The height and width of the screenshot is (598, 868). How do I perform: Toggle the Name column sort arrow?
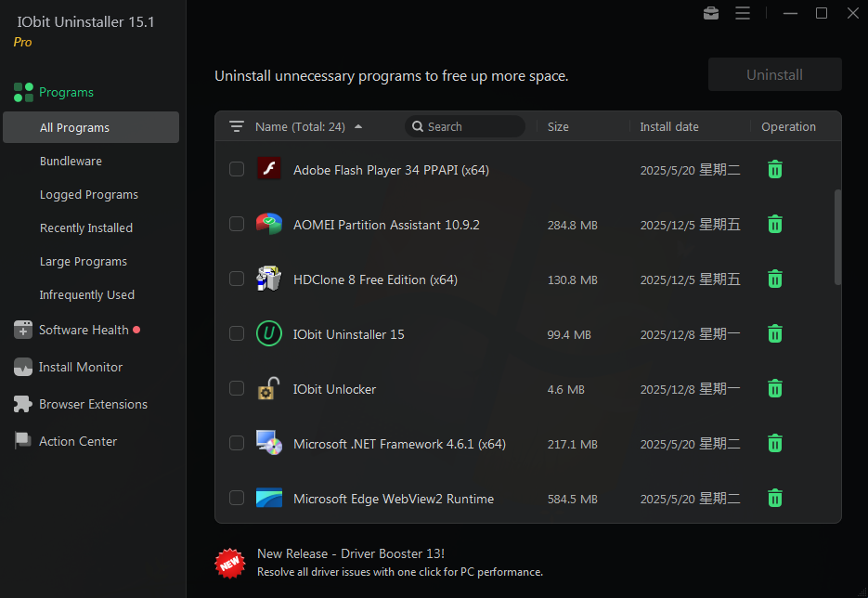[358, 127]
